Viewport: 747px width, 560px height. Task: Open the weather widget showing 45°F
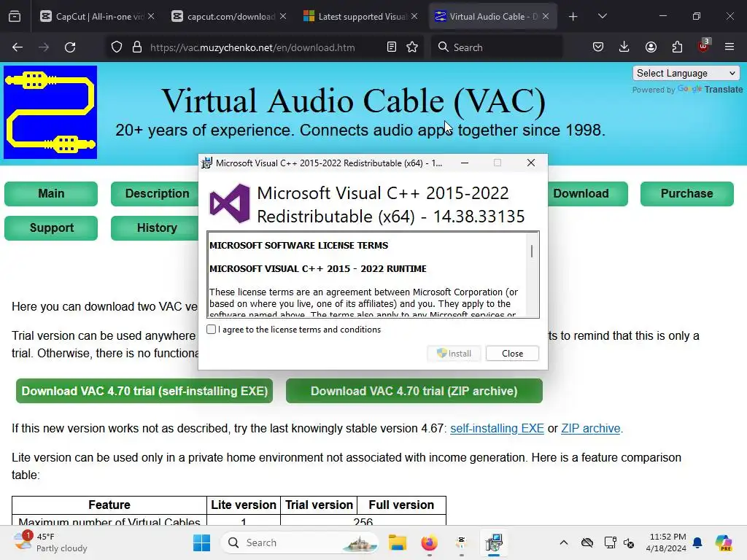pos(51,542)
